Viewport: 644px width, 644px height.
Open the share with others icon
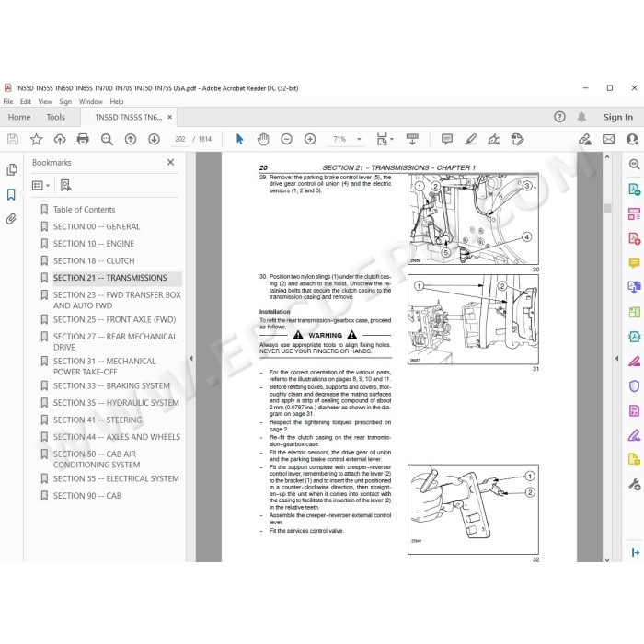tap(632, 139)
